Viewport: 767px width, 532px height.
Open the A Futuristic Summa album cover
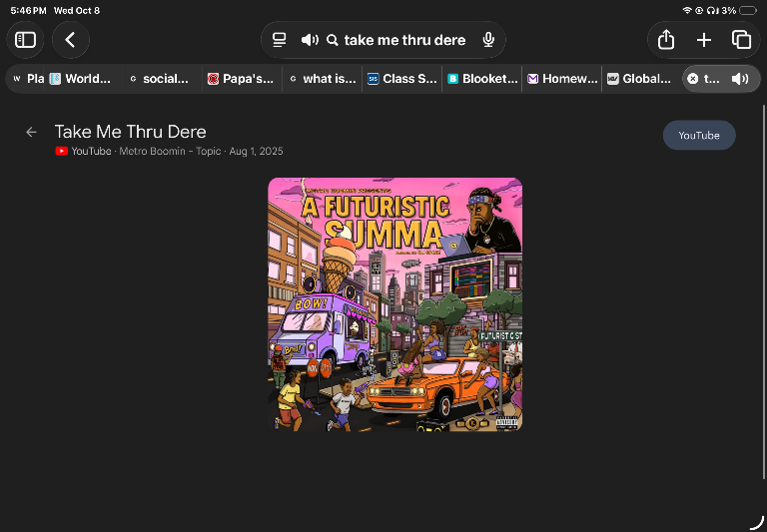click(x=395, y=304)
